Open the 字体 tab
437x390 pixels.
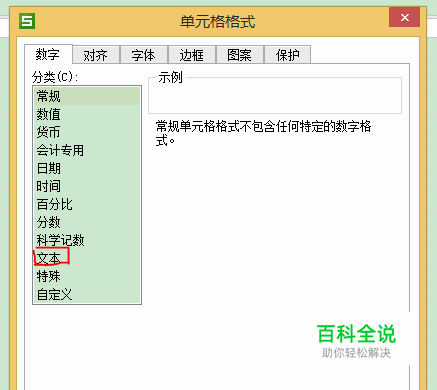click(x=144, y=55)
